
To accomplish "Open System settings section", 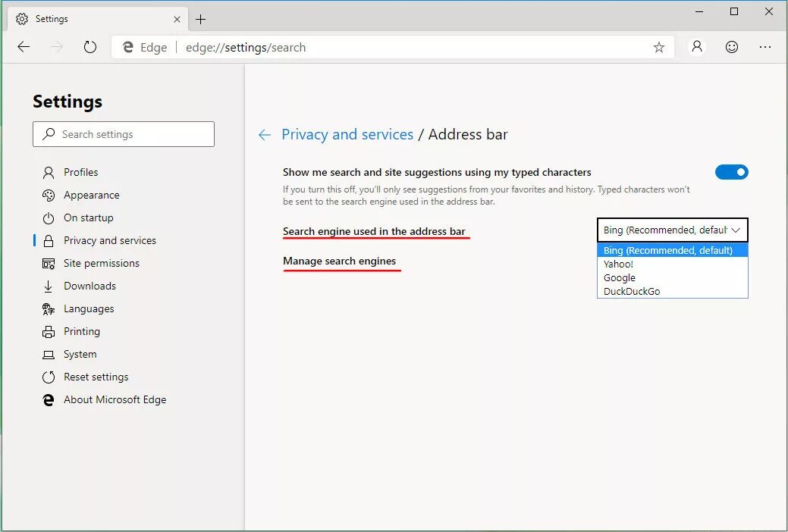I will coord(80,354).
